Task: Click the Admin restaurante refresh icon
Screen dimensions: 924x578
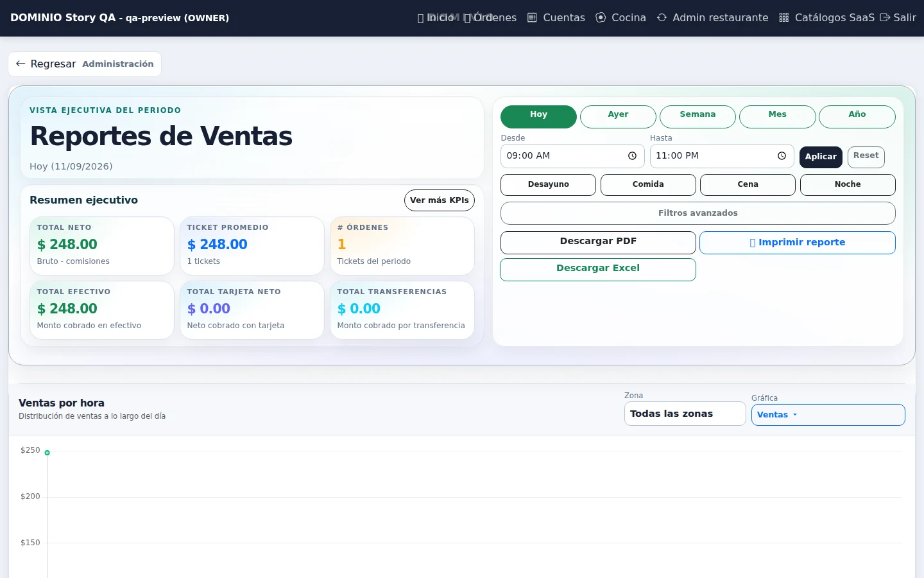Action: point(662,18)
